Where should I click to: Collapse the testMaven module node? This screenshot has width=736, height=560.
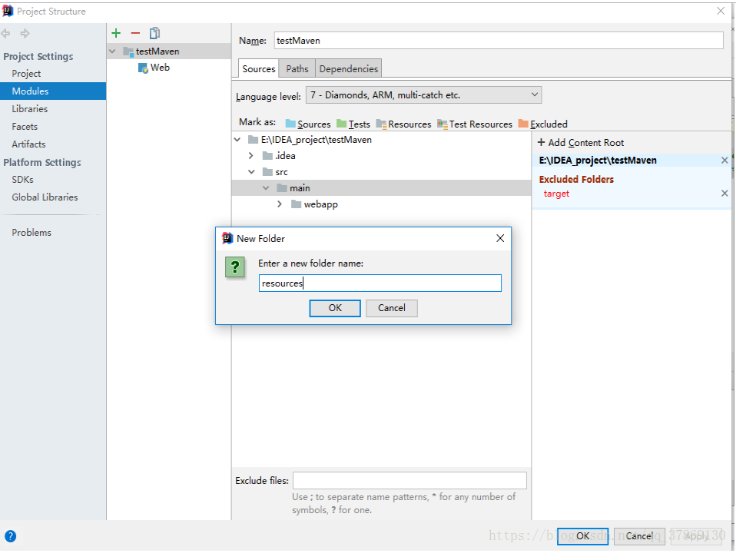click(113, 51)
